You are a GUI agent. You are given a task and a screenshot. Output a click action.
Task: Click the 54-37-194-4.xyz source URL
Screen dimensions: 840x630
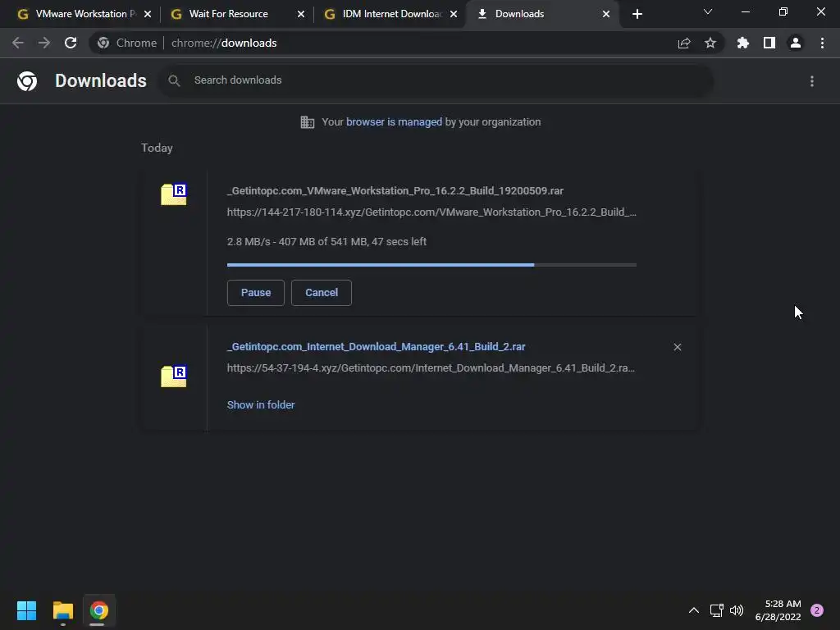pyautogui.click(x=431, y=368)
